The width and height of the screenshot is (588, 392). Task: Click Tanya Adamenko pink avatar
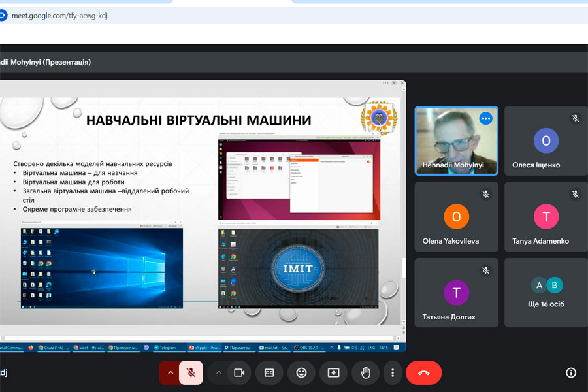pos(546,216)
